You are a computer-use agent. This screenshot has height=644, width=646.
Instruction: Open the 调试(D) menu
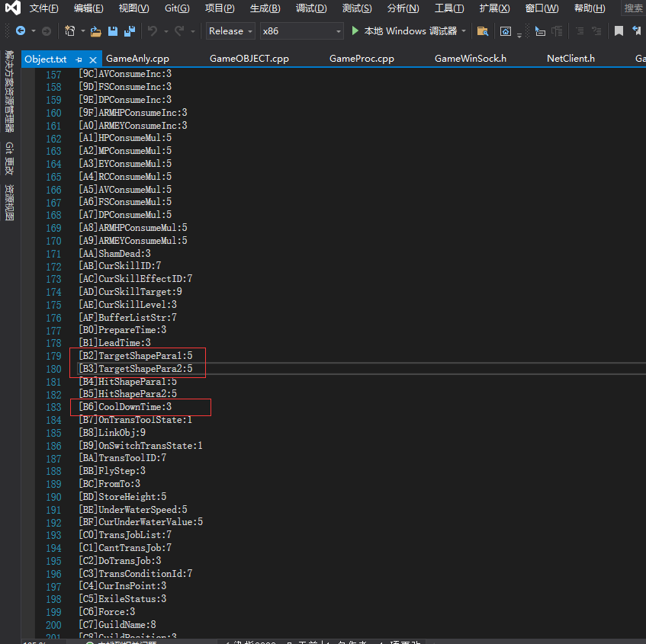[311, 8]
